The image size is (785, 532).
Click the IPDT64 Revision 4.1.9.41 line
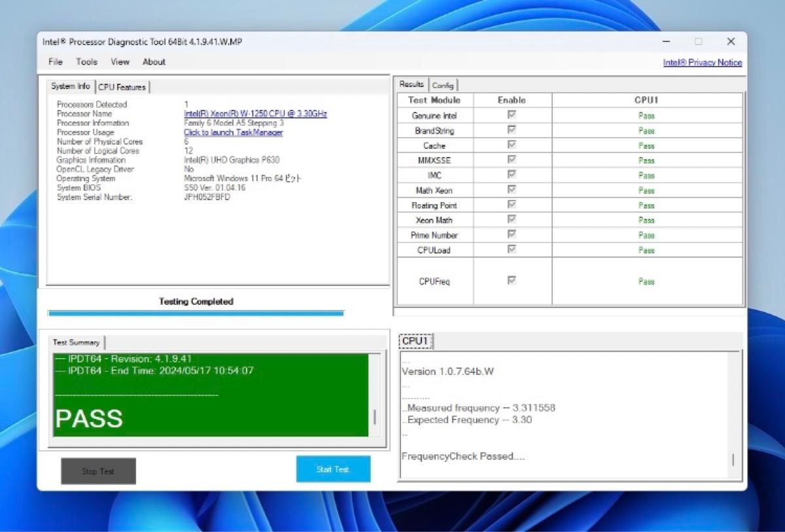tap(123, 359)
